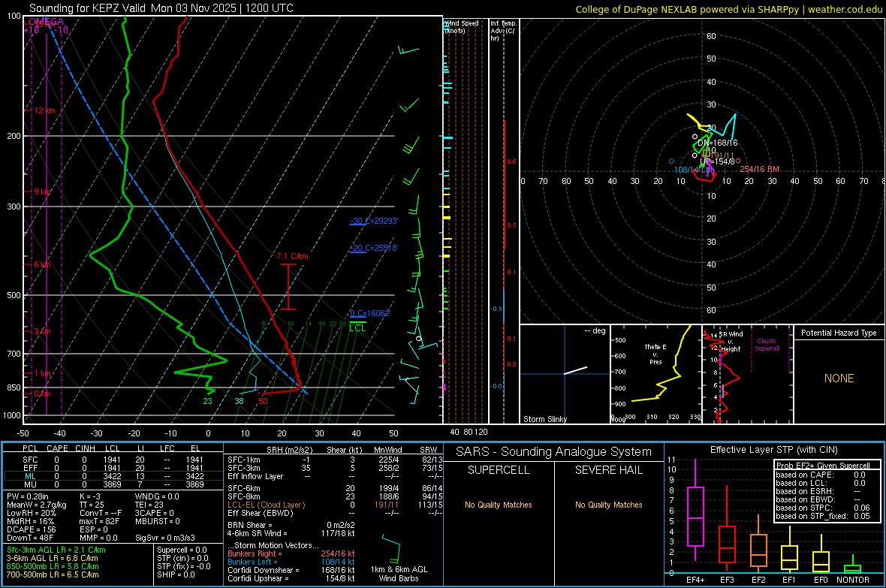Click the Bunkers Right storm motion entry
The width and height of the screenshot is (886, 588).
pos(291,553)
